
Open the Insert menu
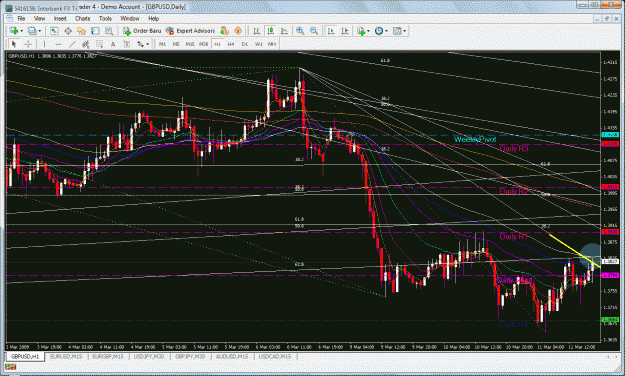click(60, 18)
